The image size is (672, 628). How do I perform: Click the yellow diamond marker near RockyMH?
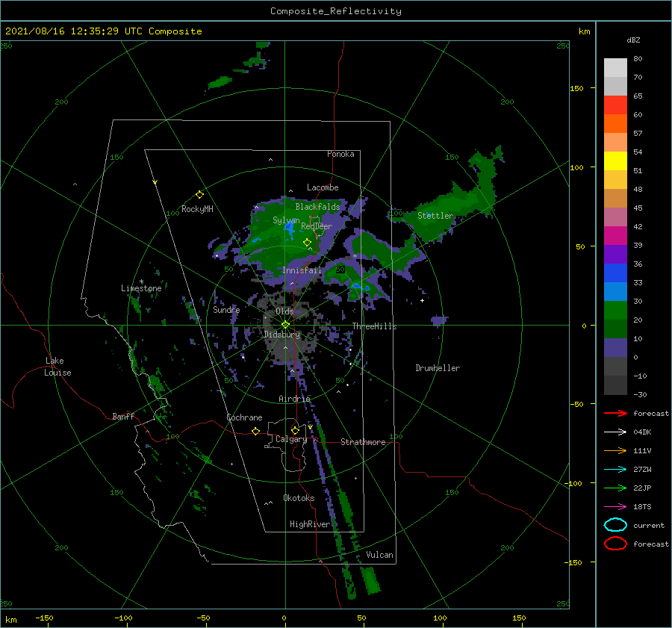pyautogui.click(x=199, y=195)
